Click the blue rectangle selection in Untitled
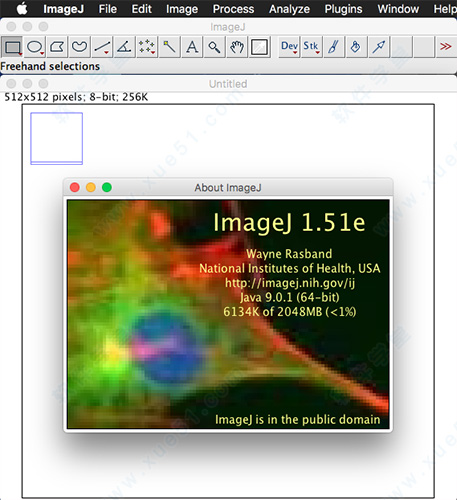Screen dimensions: 457x500 click(x=57, y=139)
